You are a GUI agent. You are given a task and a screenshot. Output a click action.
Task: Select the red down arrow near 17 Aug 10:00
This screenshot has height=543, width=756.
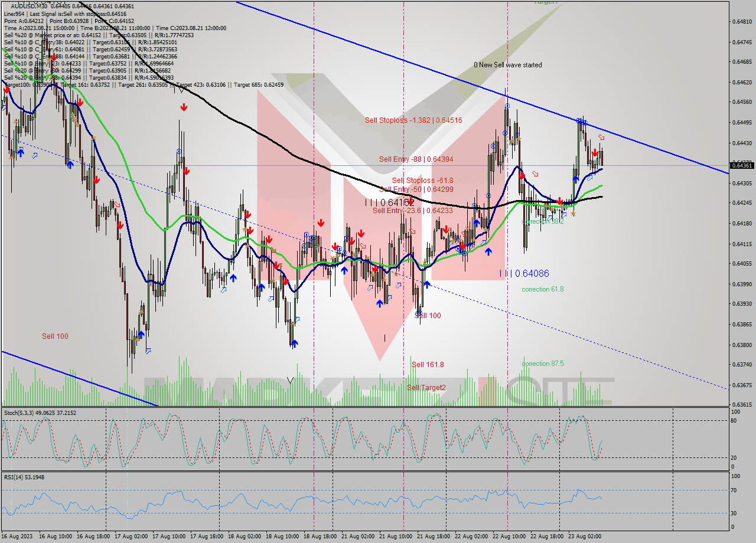tap(184, 107)
